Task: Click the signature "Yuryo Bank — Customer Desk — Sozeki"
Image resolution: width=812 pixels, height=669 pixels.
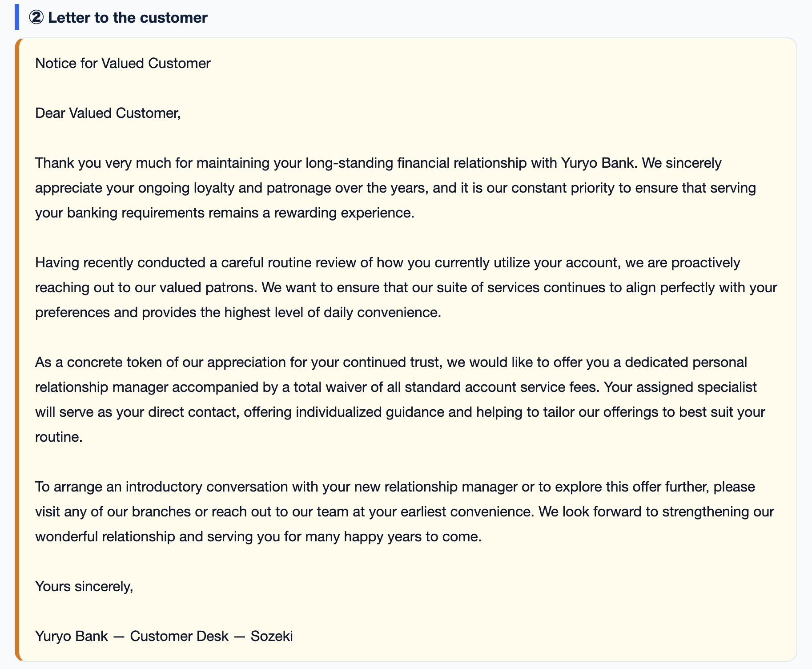Action: pos(164,636)
